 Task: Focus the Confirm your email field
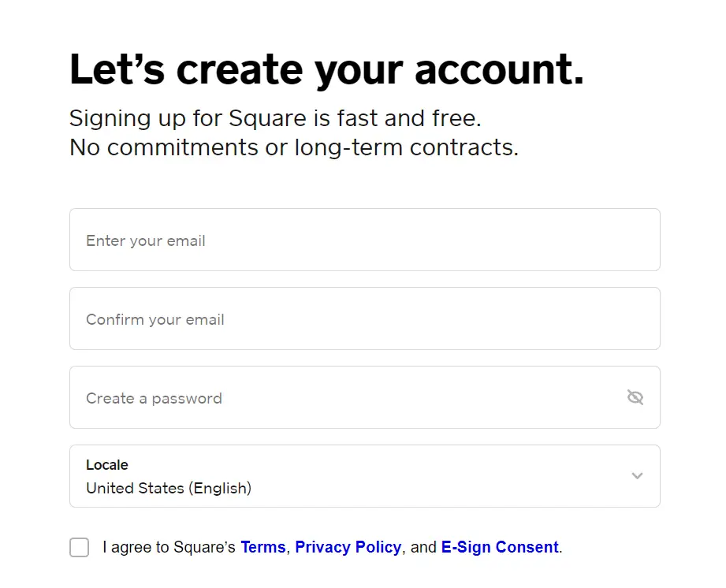tap(365, 318)
